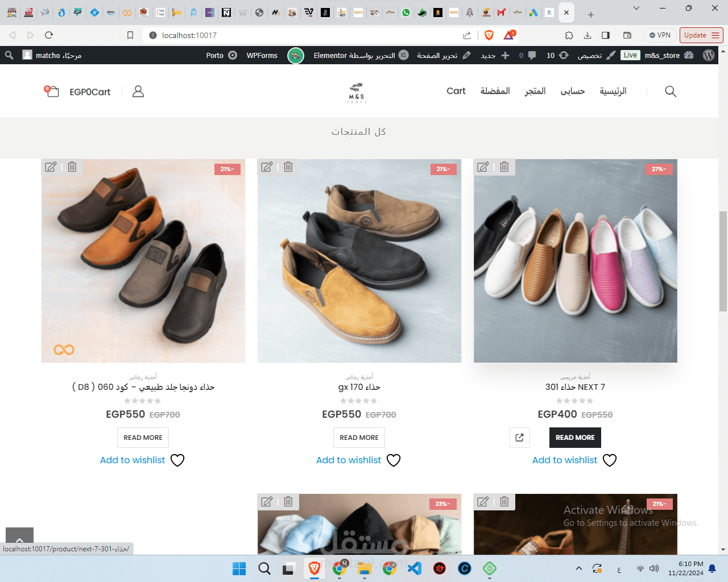Open a new browser tab plus button
The height and width of the screenshot is (582, 728).
pyautogui.click(x=591, y=14)
